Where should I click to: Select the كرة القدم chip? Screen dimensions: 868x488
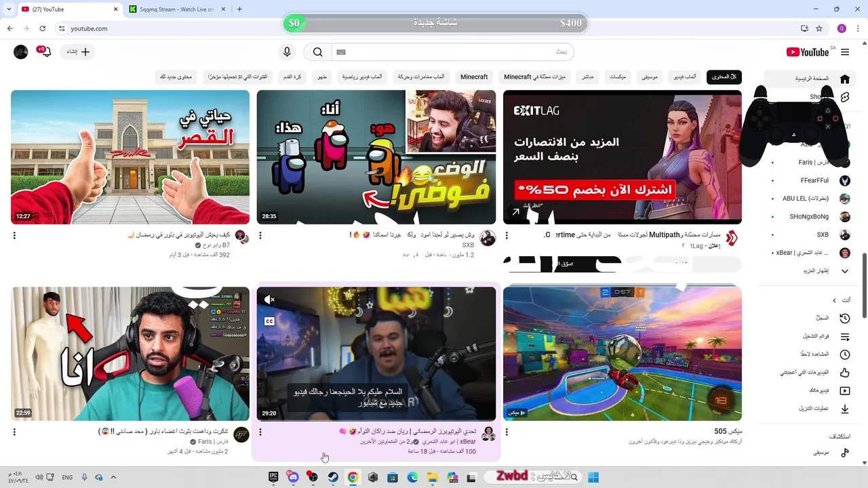click(x=292, y=77)
